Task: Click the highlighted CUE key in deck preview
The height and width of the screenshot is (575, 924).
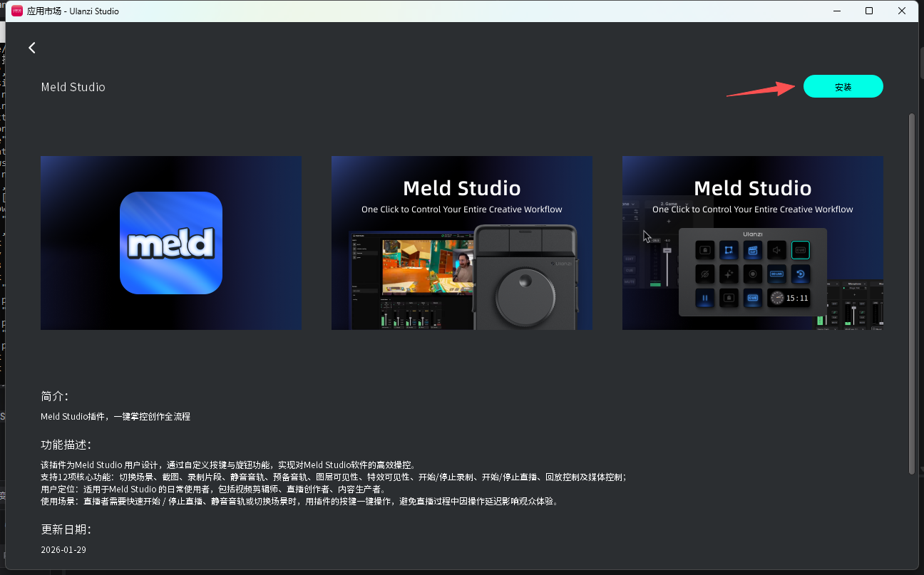Action: (801, 250)
